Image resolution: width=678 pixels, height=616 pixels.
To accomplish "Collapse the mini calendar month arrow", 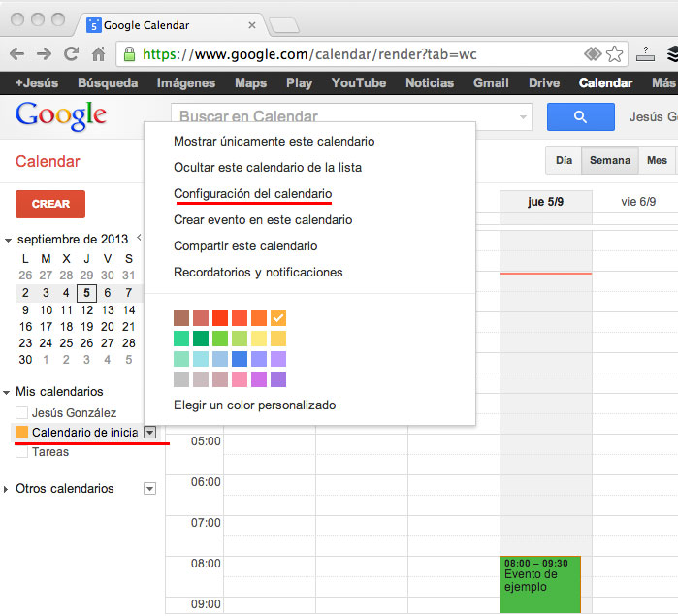I will pos(8,240).
